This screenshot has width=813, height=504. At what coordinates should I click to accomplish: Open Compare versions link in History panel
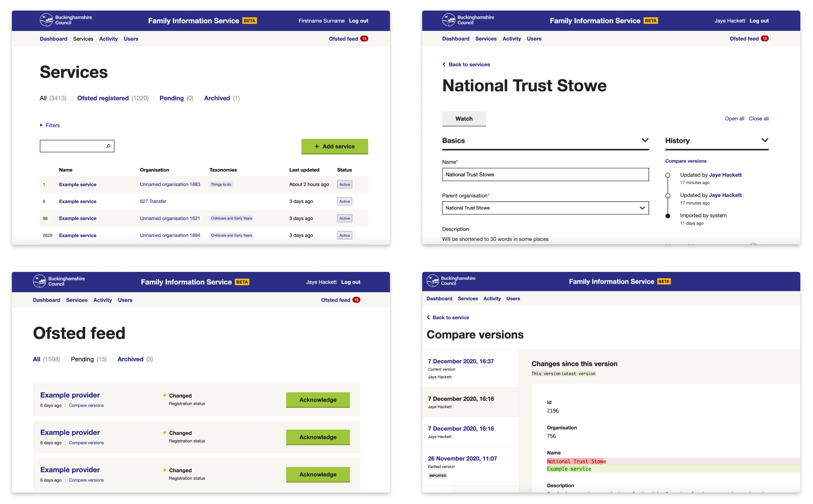click(686, 161)
